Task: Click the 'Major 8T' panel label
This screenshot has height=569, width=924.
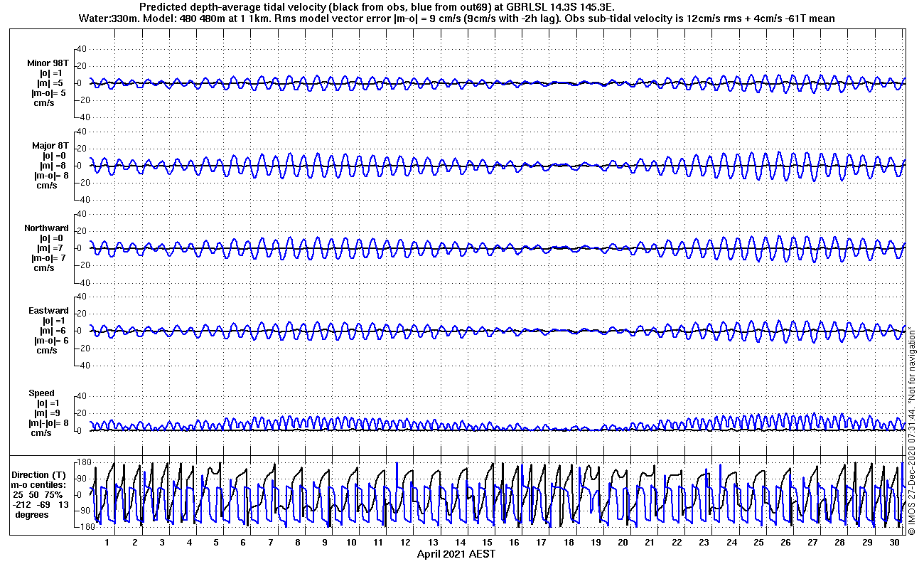Action: (50, 146)
